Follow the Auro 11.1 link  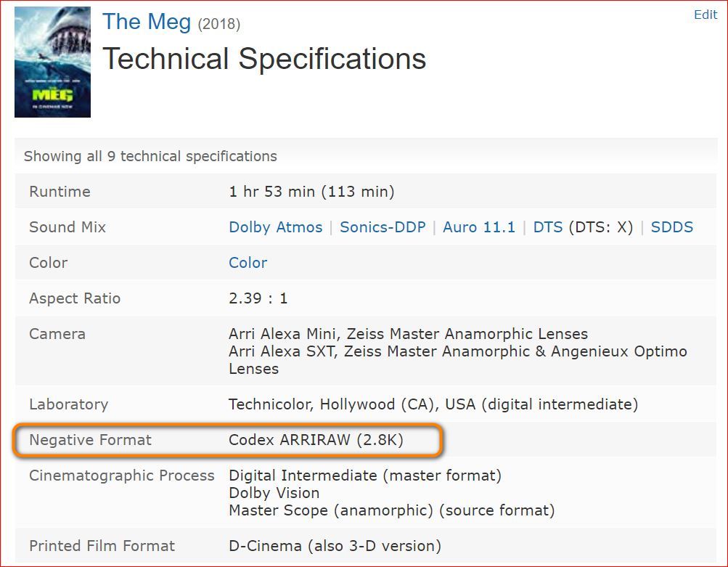478,227
